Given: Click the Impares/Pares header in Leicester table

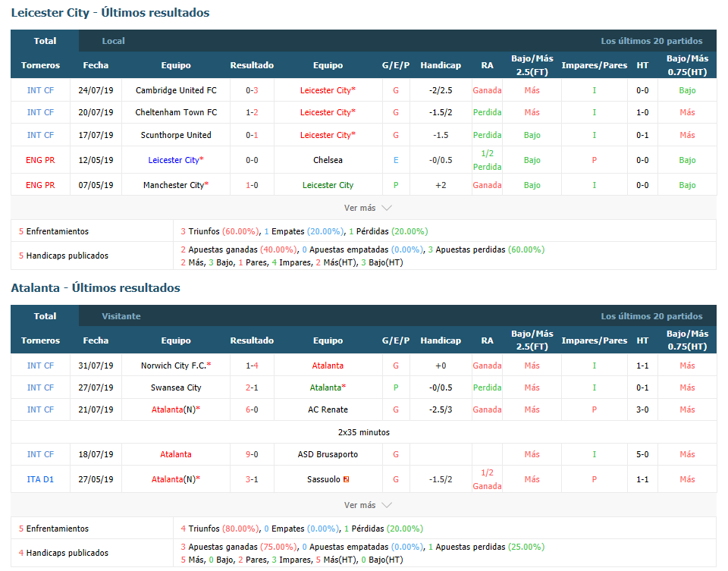Looking at the screenshot, I should point(595,65).
